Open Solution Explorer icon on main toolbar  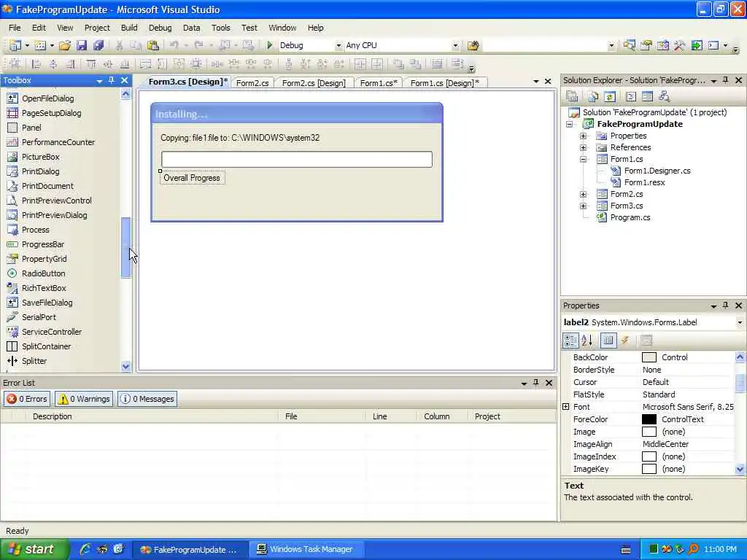(x=629, y=45)
